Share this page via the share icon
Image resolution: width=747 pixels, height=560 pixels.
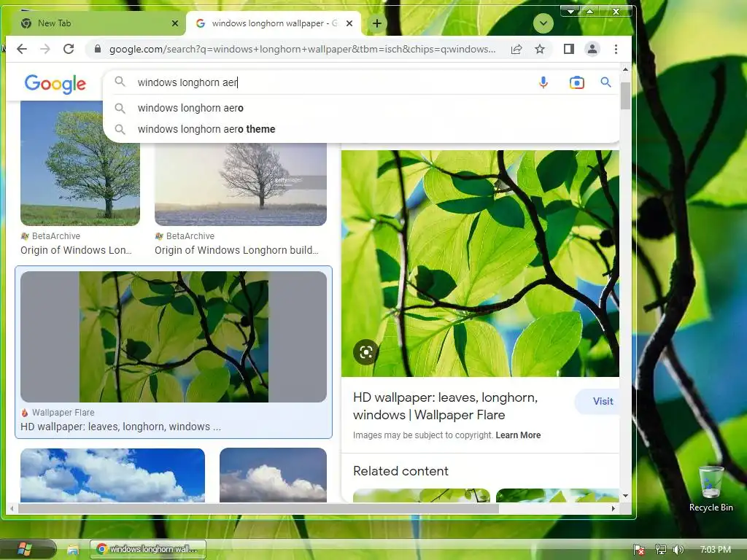(x=516, y=49)
